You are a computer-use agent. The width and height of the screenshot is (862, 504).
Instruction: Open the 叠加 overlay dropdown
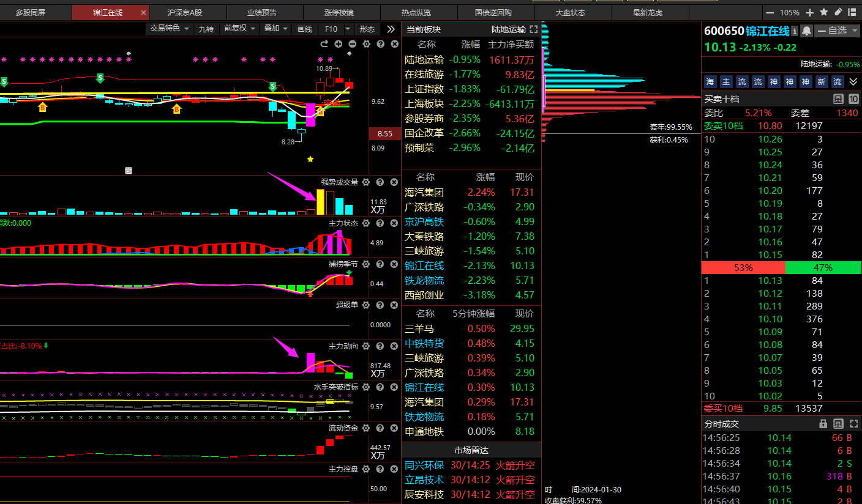click(275, 29)
